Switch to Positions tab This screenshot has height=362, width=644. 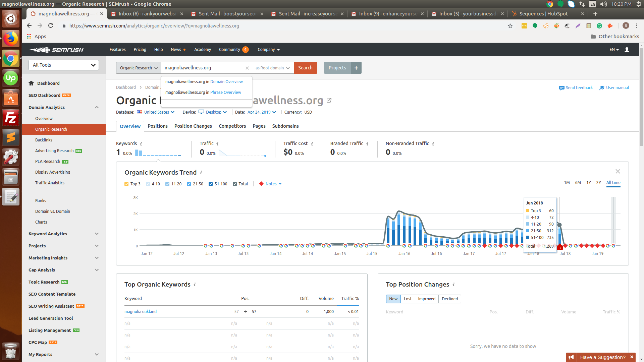click(x=158, y=126)
